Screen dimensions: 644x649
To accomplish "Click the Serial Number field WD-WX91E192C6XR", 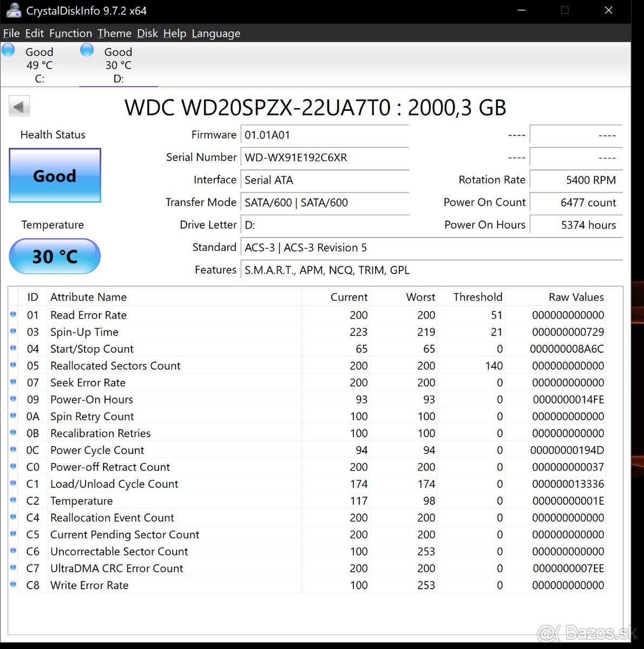I will (x=325, y=157).
